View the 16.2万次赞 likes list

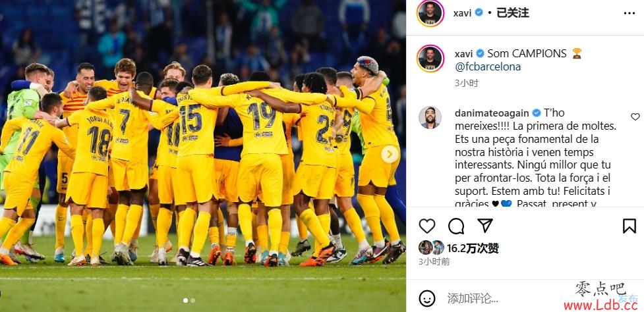[473, 248]
